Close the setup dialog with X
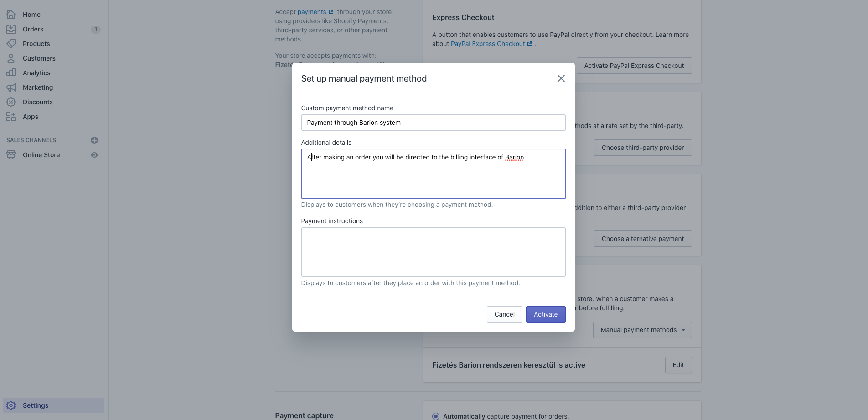Screen dimensions: 868x420 (561, 78)
